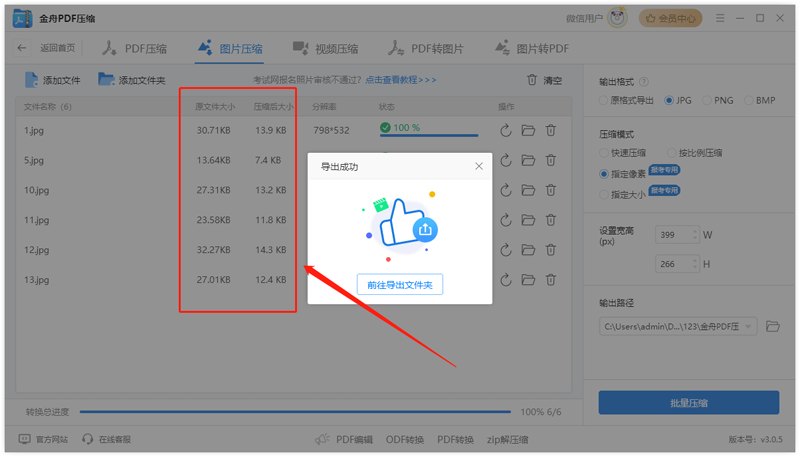The width and height of the screenshot is (800, 457).
Task: Open 在线客服 online support
Action: click(107, 439)
